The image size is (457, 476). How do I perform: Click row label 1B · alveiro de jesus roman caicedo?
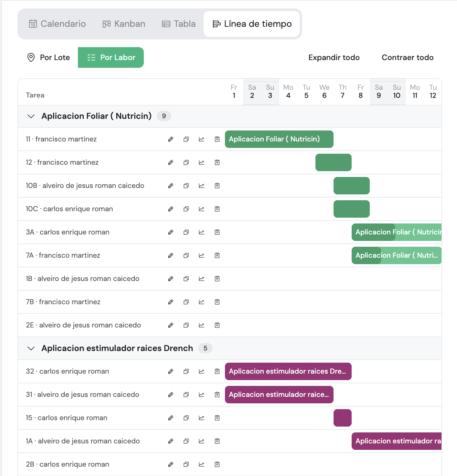(x=83, y=279)
